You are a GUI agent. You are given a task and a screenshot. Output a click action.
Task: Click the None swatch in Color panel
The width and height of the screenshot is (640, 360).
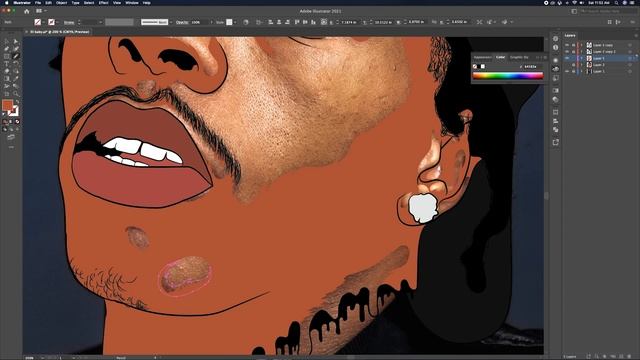475,67
